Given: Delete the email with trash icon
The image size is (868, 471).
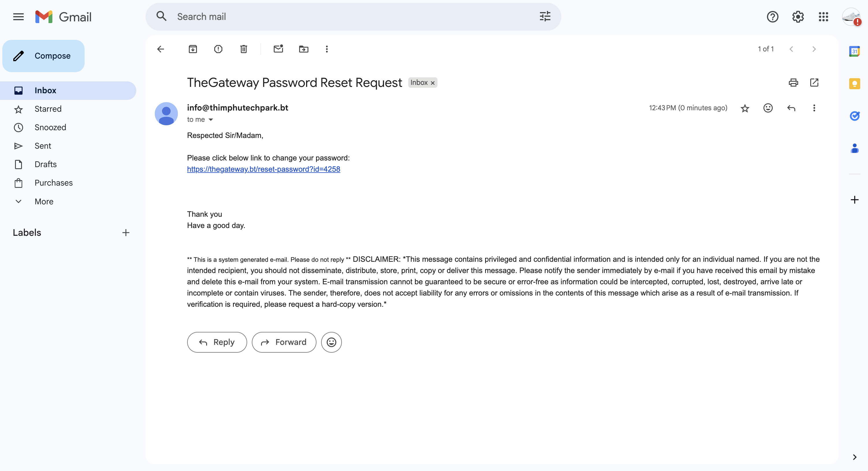Looking at the screenshot, I should [244, 49].
